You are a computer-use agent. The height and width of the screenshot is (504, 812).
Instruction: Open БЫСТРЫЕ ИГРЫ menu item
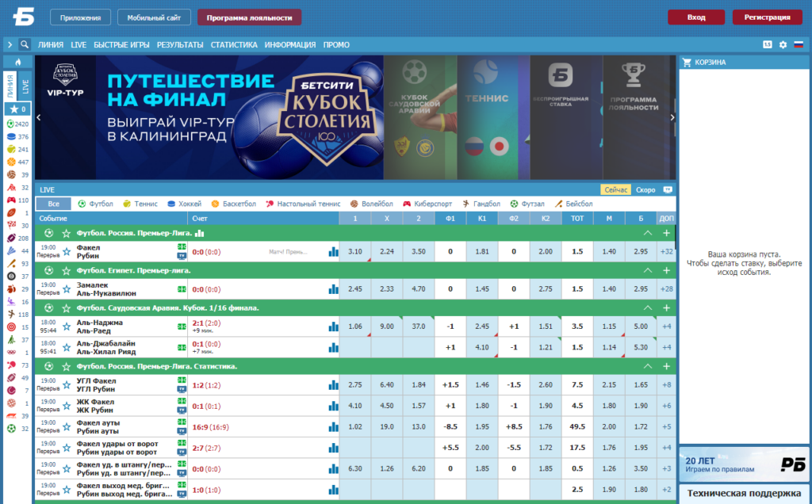coord(121,45)
